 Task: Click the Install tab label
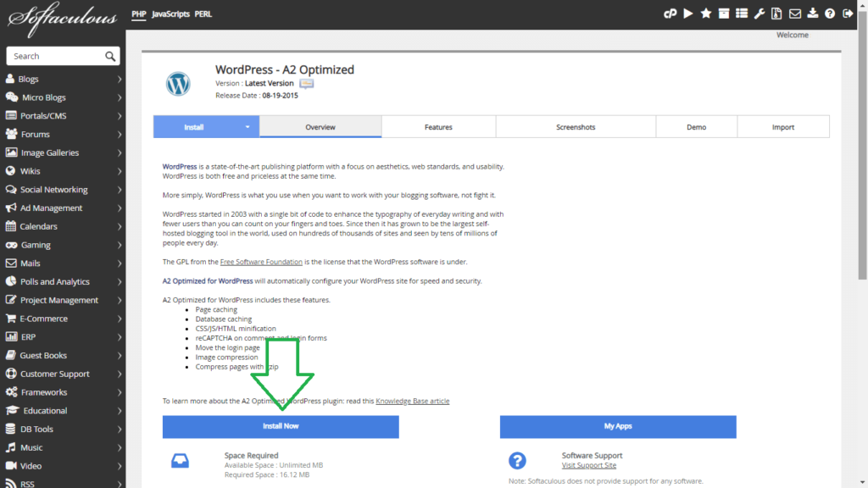[194, 127]
